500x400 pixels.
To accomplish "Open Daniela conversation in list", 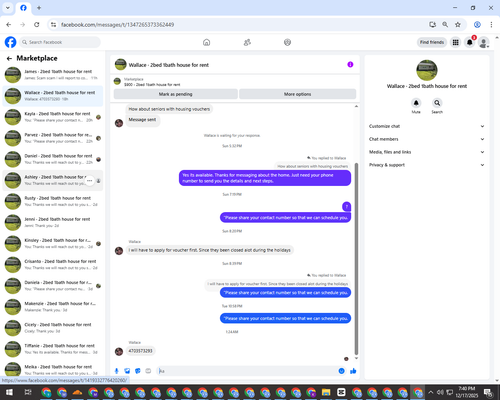I will [53, 286].
